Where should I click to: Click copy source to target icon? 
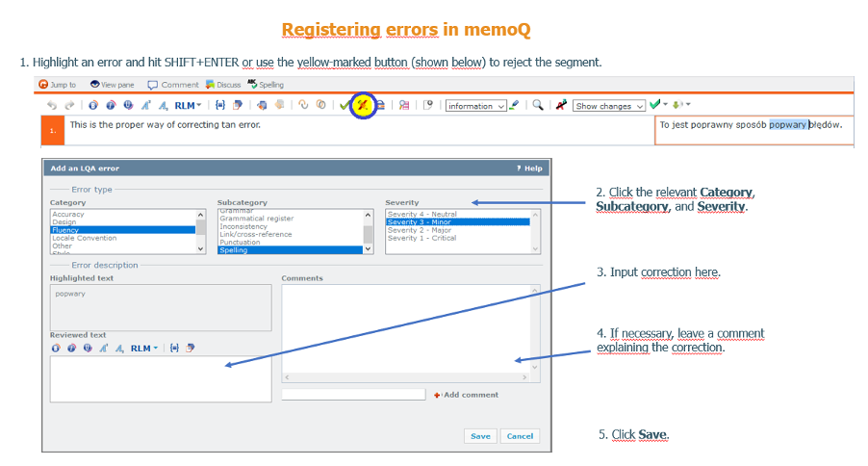(262, 105)
